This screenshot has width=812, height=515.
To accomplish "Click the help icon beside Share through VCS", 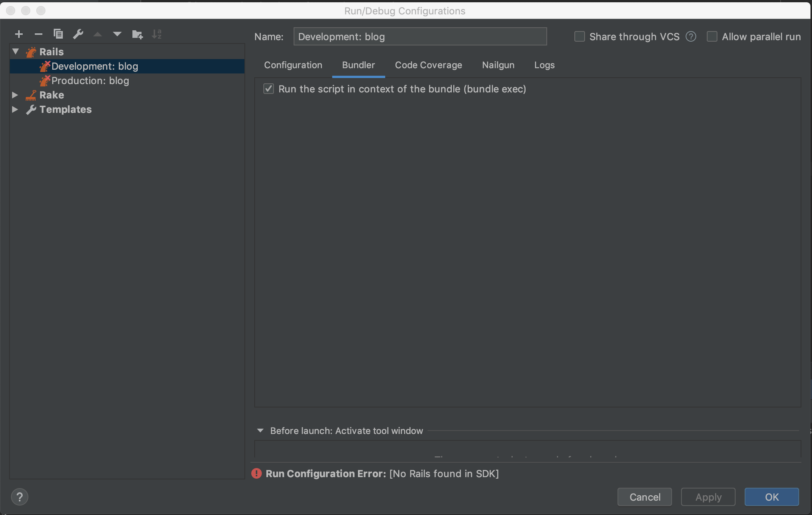I will 691,37.
